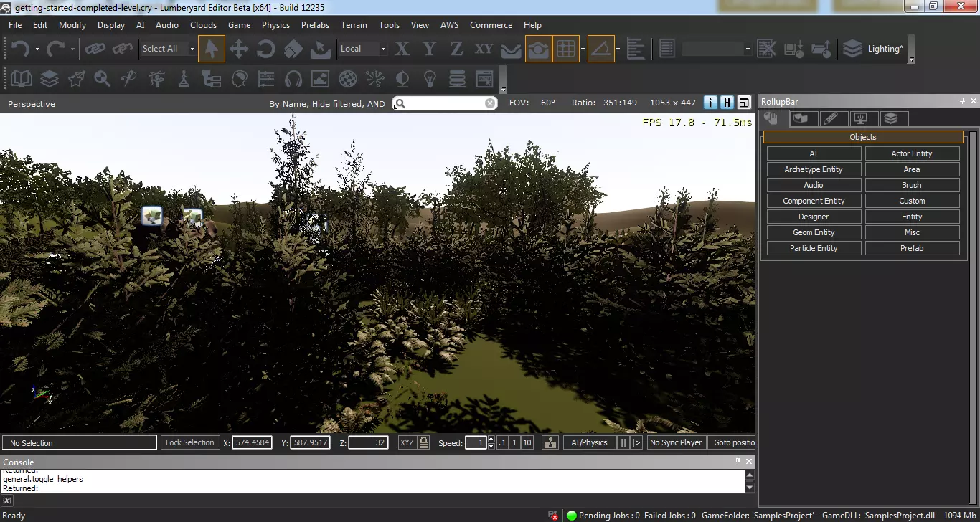This screenshot has width=980, height=522.
Task: Select the Move tool in the toolbar
Action: click(x=238, y=49)
